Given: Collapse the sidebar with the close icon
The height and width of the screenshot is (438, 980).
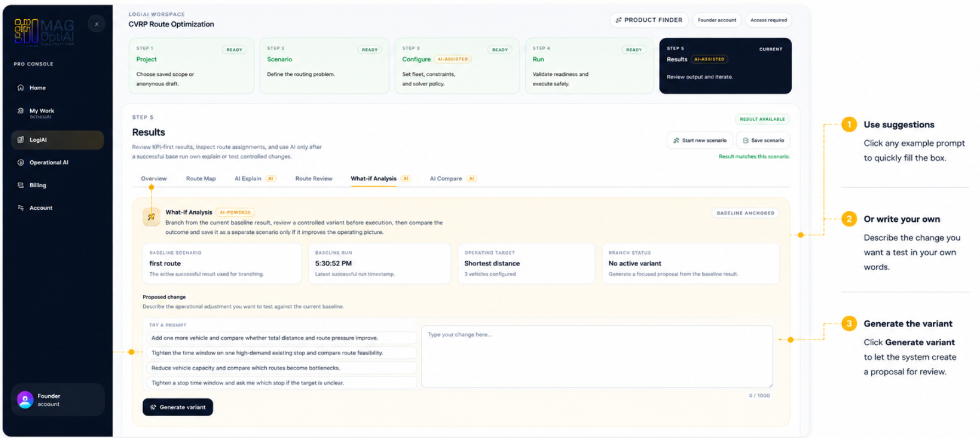Looking at the screenshot, I should (97, 24).
